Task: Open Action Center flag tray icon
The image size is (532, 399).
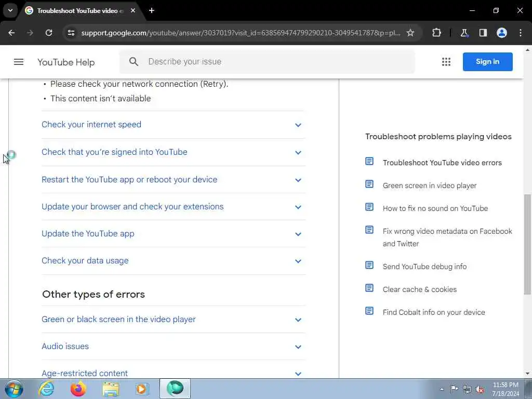Action: coord(454,389)
